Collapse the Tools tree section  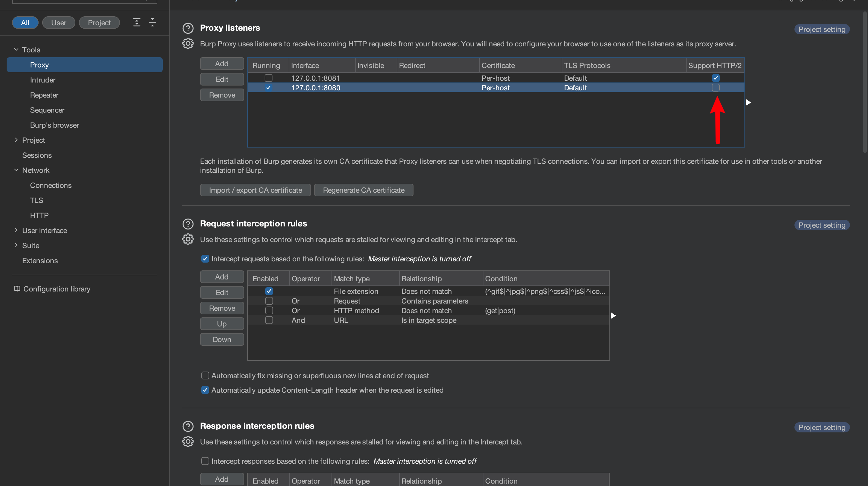[x=16, y=49]
